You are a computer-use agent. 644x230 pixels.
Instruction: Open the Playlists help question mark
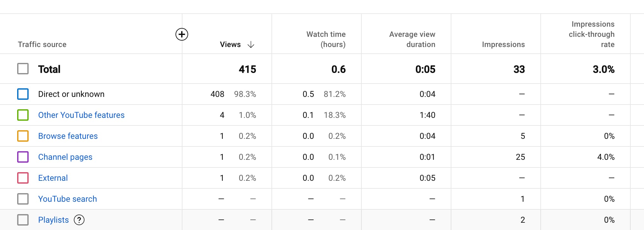(x=79, y=220)
